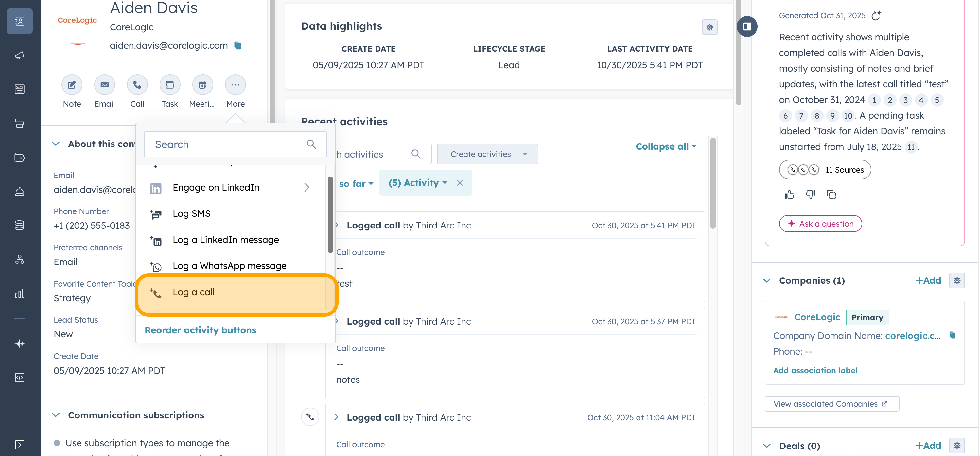The width and height of the screenshot is (980, 456).
Task: Regenerate the AI activity summary
Action: [876, 16]
